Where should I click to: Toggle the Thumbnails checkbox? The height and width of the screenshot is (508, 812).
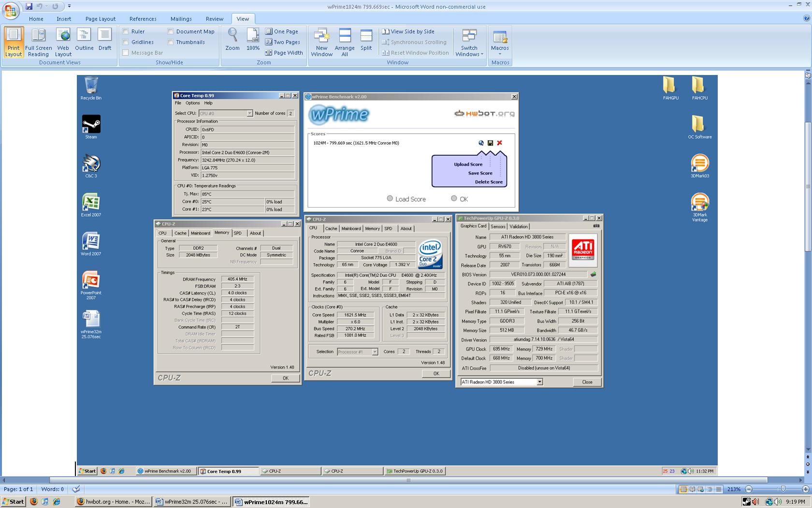(x=171, y=42)
